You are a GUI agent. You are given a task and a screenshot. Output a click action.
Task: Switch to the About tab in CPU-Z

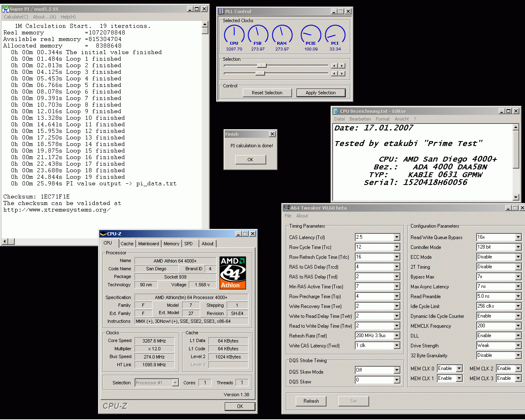208,244
